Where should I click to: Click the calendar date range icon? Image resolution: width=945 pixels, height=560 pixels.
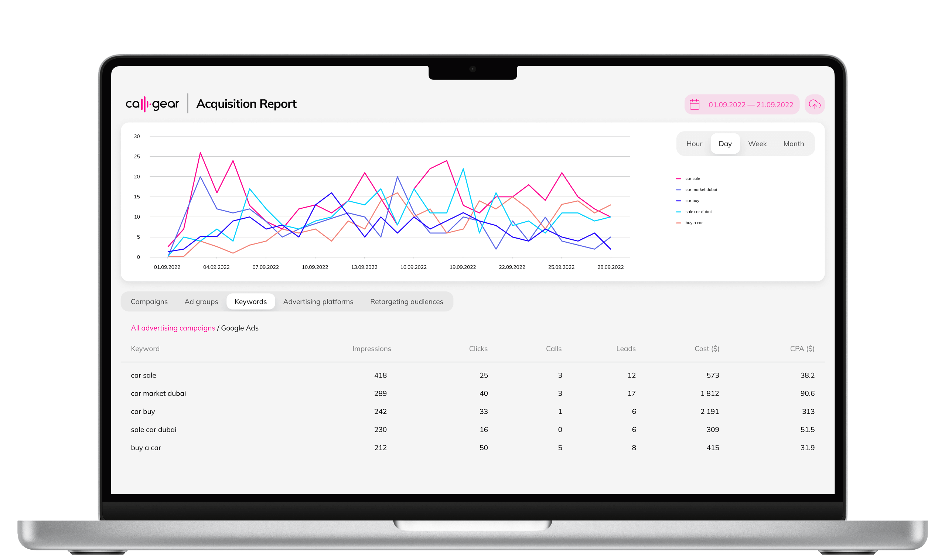tap(695, 105)
